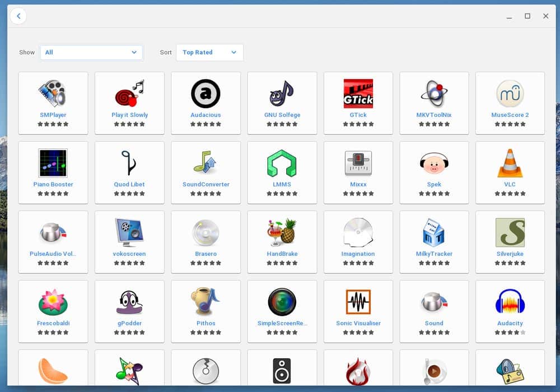The width and height of the screenshot is (560, 392).
Task: Open the Audacity headphones icon
Action: [510, 302]
